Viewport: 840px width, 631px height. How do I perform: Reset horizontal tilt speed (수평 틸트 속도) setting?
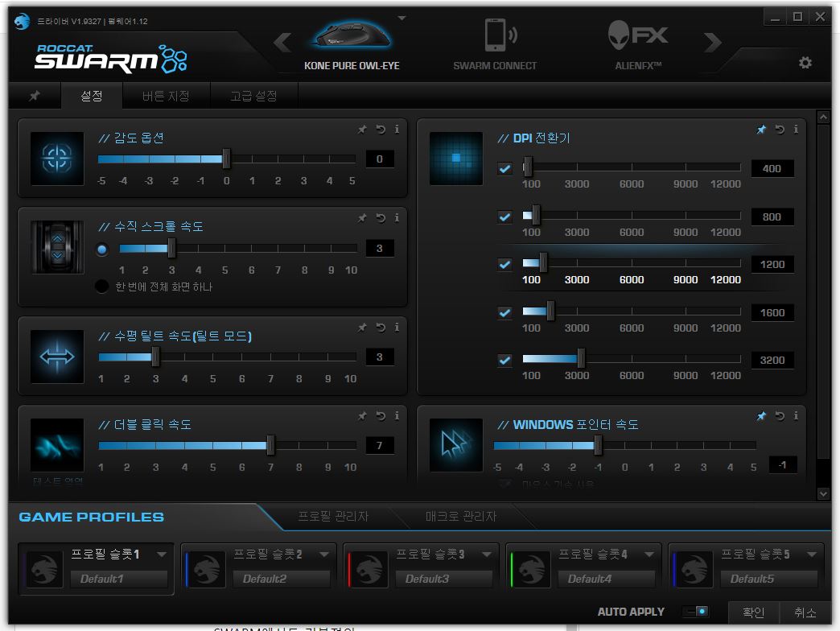pos(381,328)
